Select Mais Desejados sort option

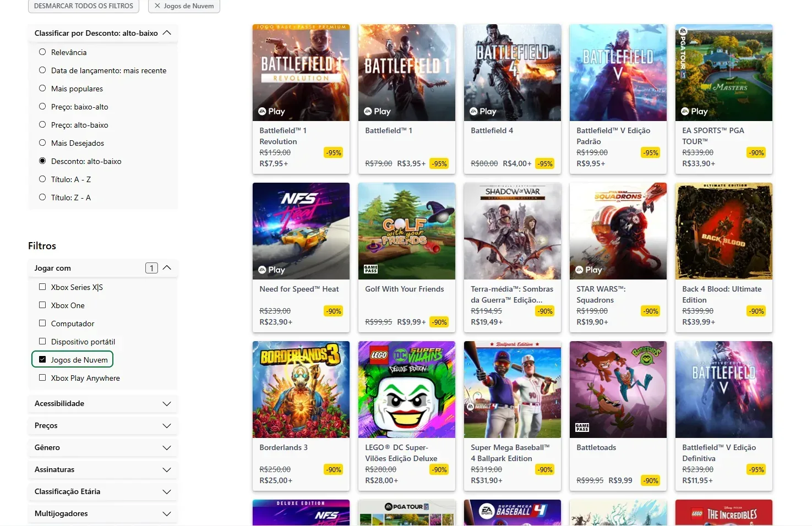click(42, 143)
